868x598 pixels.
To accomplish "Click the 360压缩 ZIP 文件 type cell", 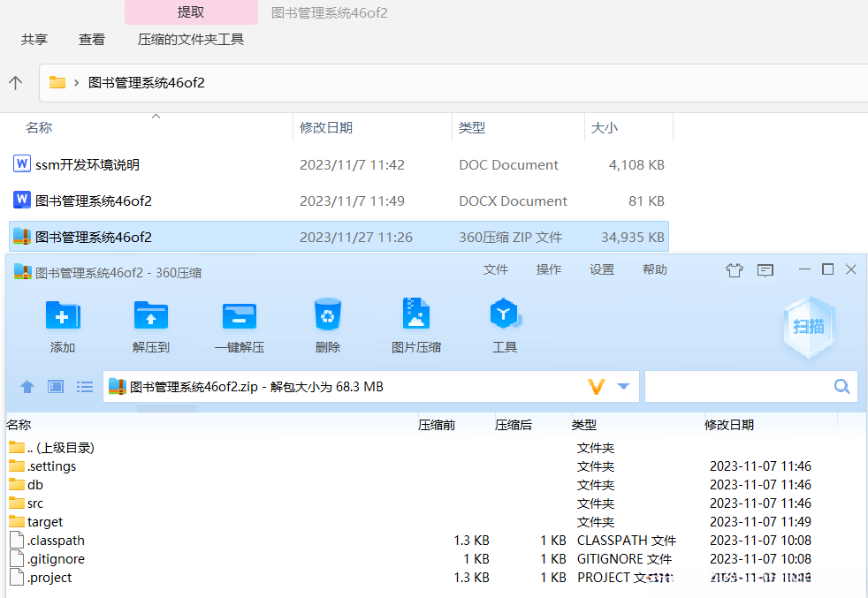I will 510,237.
